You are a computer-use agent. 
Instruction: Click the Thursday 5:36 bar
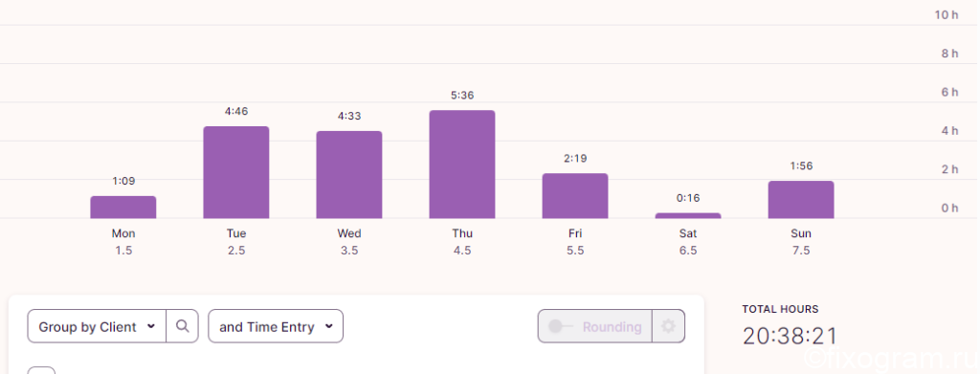tap(462, 165)
